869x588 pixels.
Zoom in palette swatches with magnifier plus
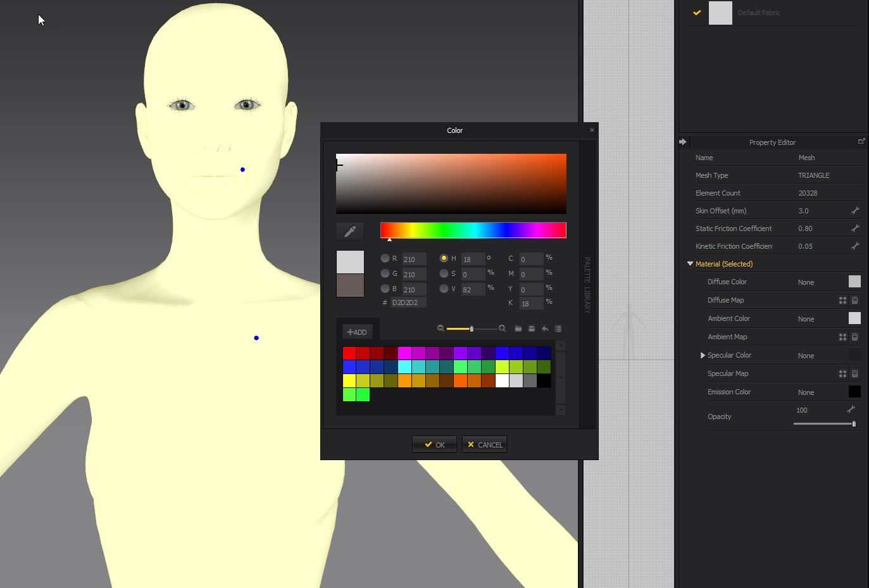coord(502,328)
